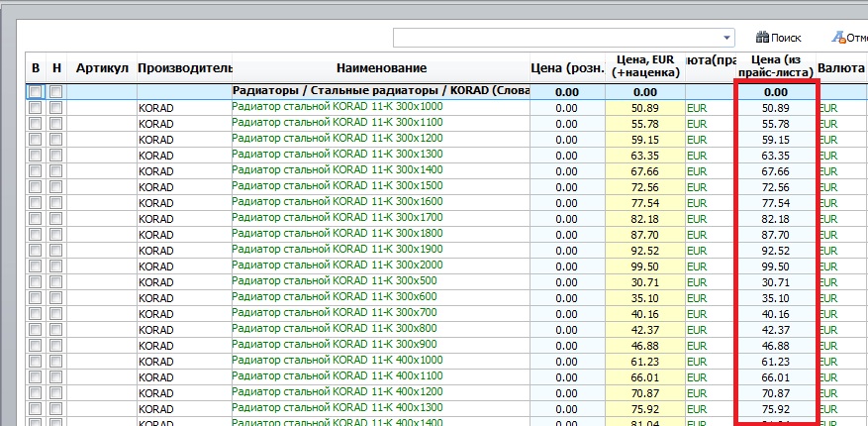Click the KORAD manufacturer cell of row 300x2000
This screenshot has height=426, width=868.
184,266
